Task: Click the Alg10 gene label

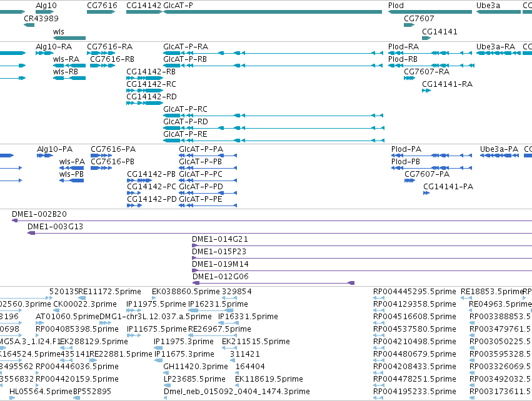Action: 46,6
